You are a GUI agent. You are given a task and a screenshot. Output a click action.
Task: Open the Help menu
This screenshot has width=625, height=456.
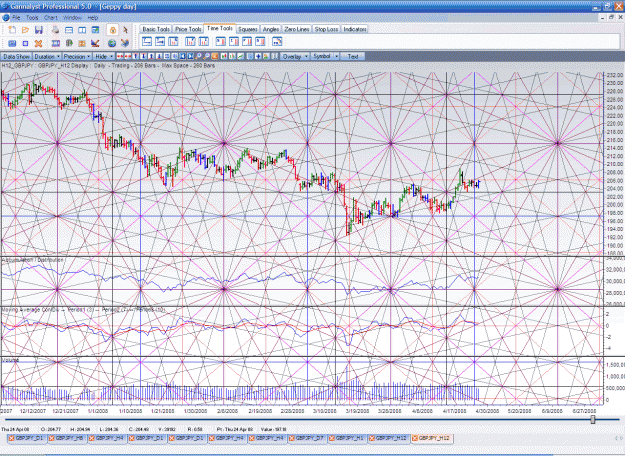(x=92, y=18)
